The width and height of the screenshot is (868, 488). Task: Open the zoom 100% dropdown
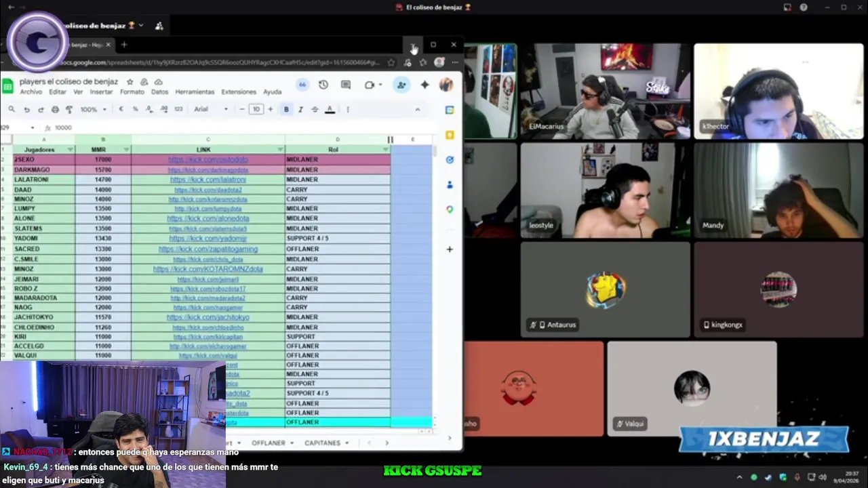93,109
